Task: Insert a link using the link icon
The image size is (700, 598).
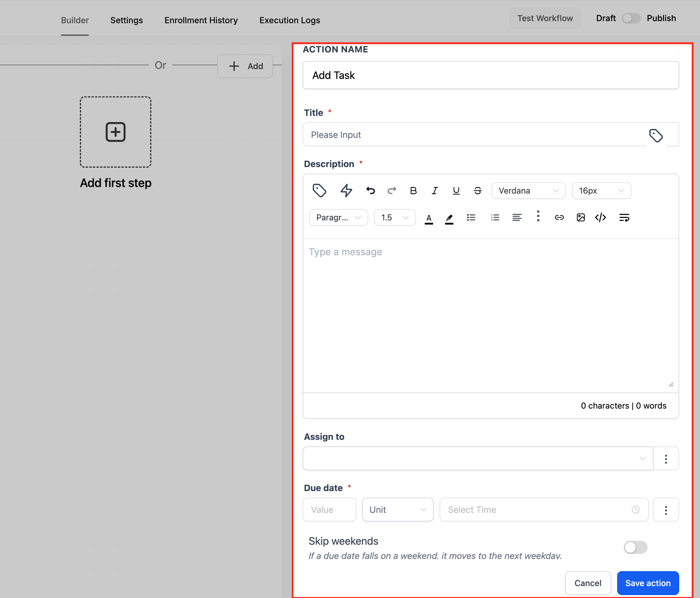Action: 559,218
